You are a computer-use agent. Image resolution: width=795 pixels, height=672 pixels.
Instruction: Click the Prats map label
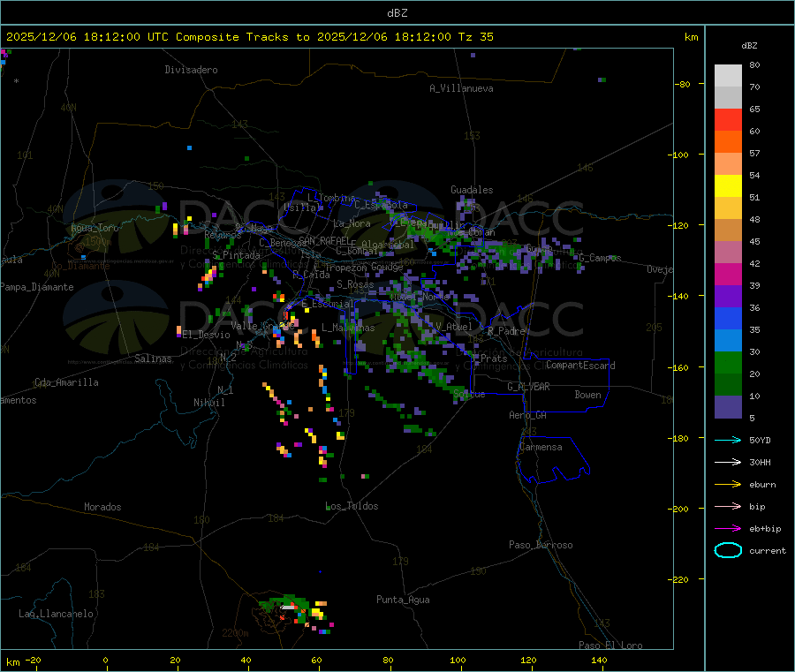point(494,359)
